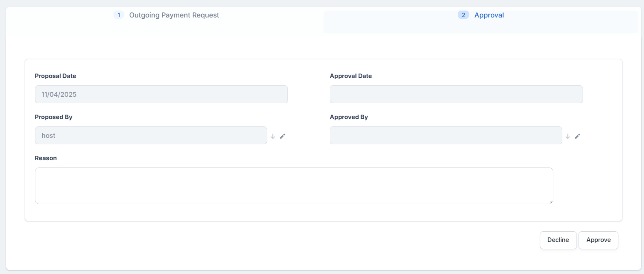Click the down arrow next to Proposed By

pos(273,136)
